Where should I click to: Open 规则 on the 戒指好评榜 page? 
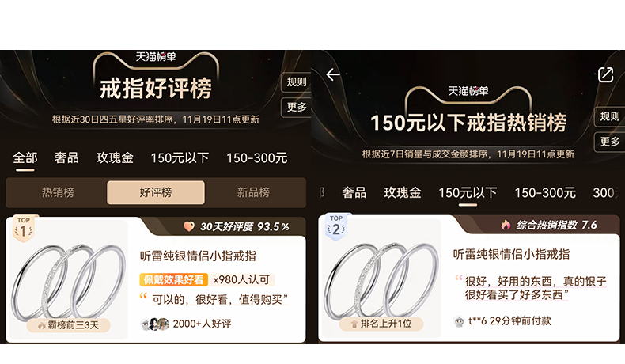click(x=297, y=82)
